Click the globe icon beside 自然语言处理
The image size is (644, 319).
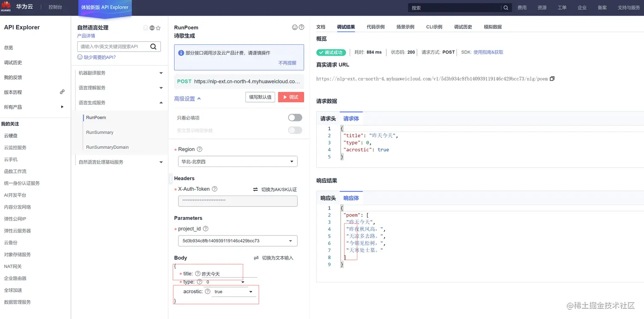[x=152, y=28]
